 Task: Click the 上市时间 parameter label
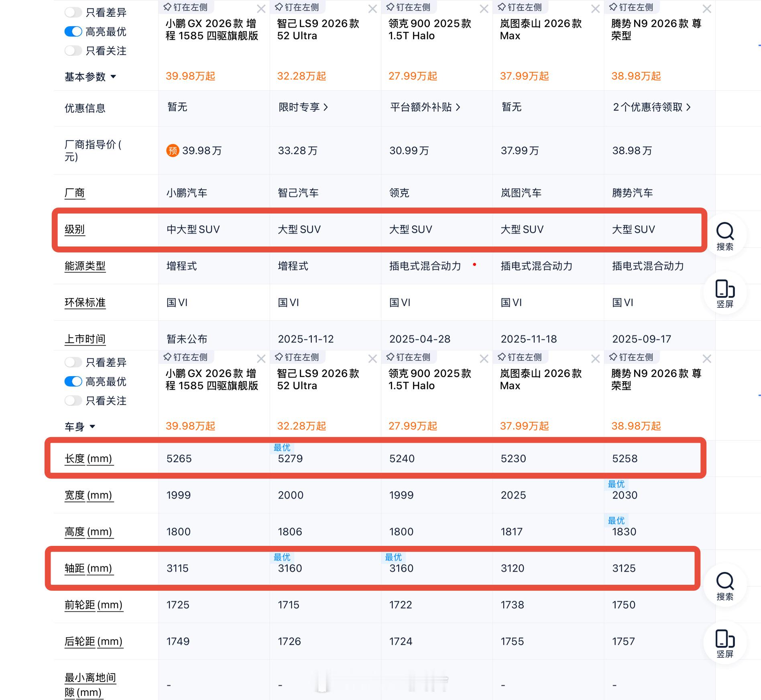pos(85,339)
